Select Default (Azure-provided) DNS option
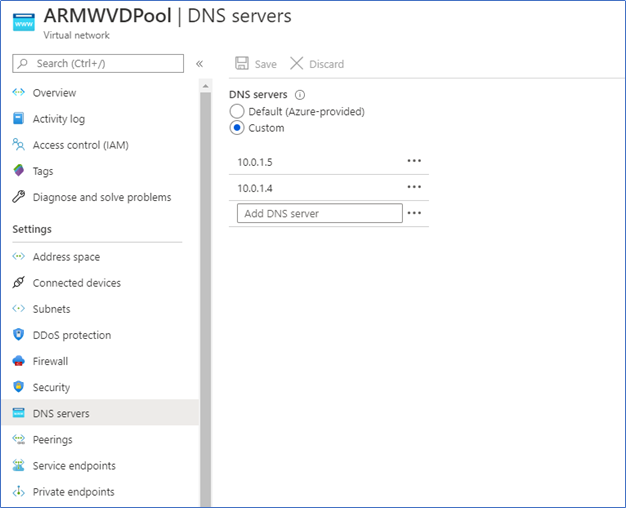The height and width of the screenshot is (508, 626). (x=237, y=111)
